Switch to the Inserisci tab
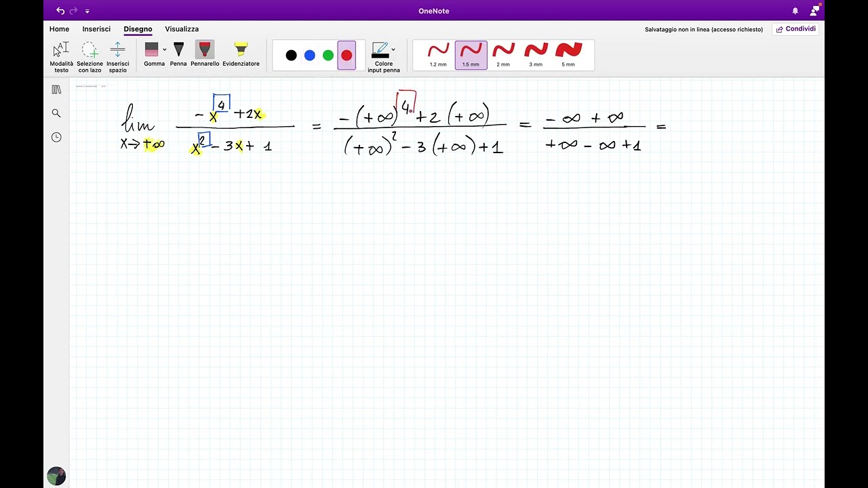Image resolution: width=868 pixels, height=488 pixels. pyautogui.click(x=96, y=29)
